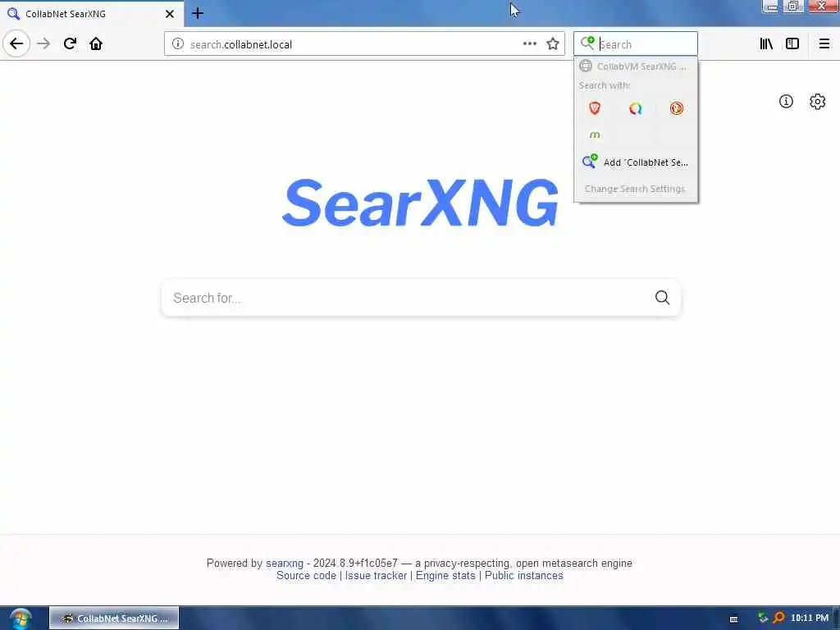Choose the CollabVM SearXNG suggestion entry
The width and height of the screenshot is (840, 630).
636,66
